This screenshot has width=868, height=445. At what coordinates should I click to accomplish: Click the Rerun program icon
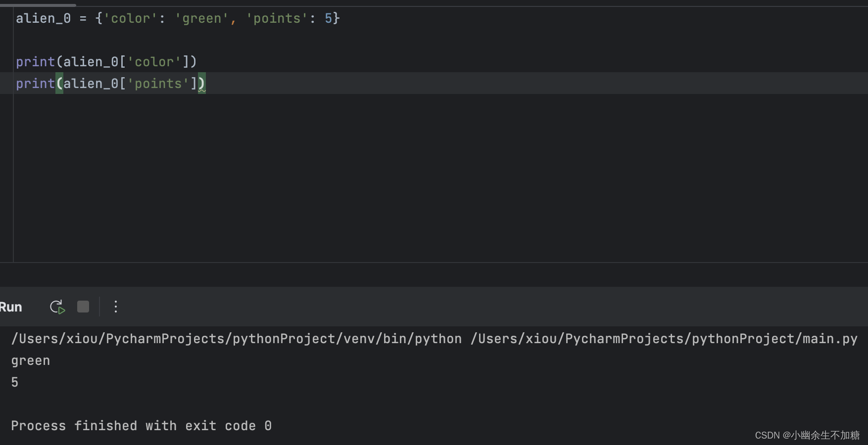(x=57, y=307)
